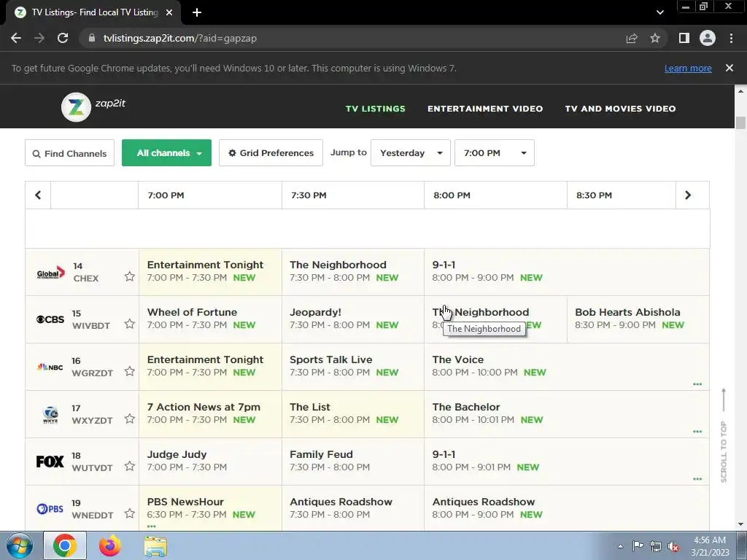This screenshot has width=747, height=560.
Task: Click the Action Center flag tray icon
Action: pyautogui.click(x=638, y=546)
